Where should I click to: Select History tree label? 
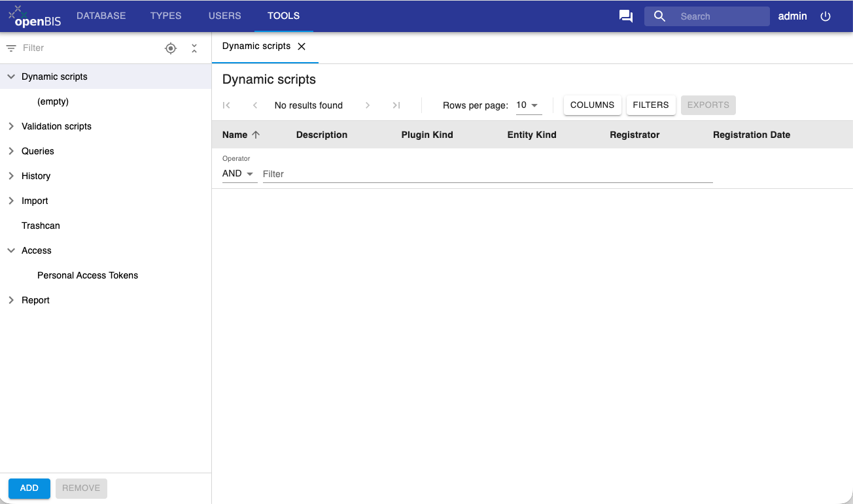(36, 176)
